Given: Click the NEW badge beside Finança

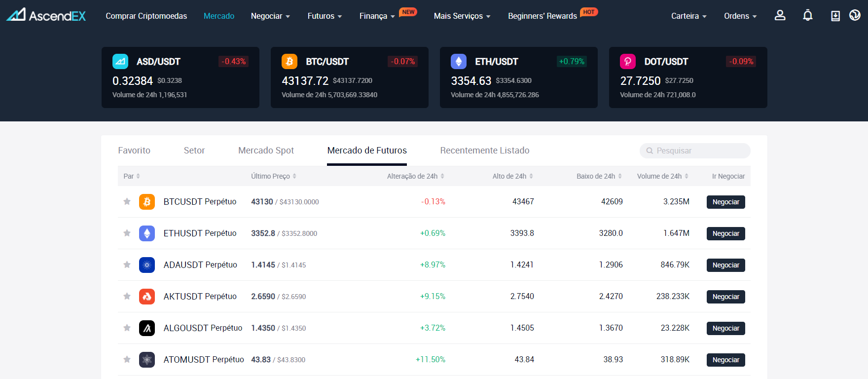Looking at the screenshot, I should (x=408, y=12).
